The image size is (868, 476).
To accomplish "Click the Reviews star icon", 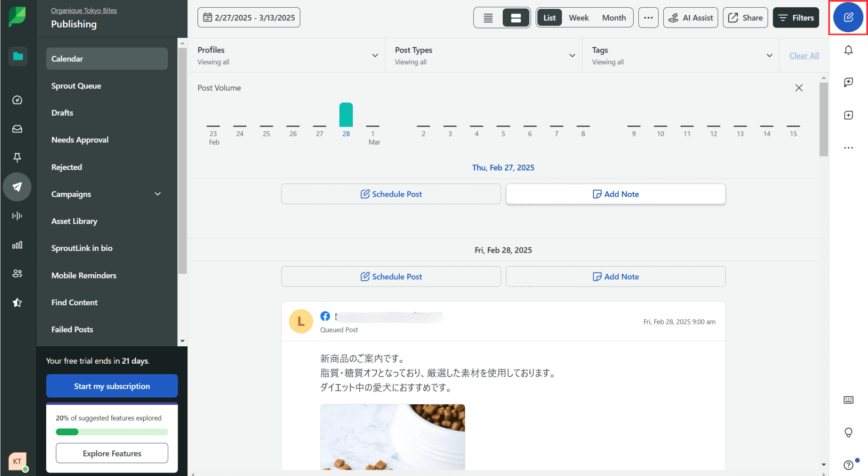I will click(17, 303).
